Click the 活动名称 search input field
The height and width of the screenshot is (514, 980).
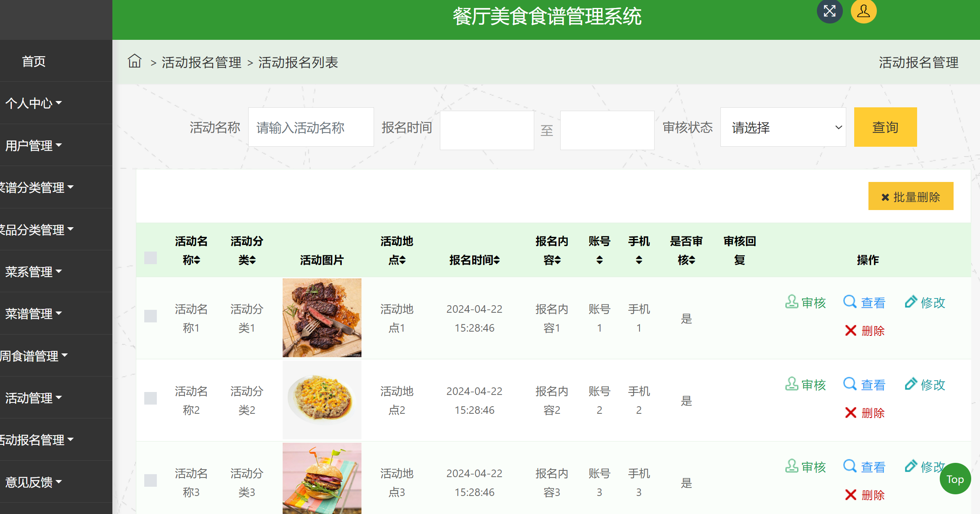[311, 127]
